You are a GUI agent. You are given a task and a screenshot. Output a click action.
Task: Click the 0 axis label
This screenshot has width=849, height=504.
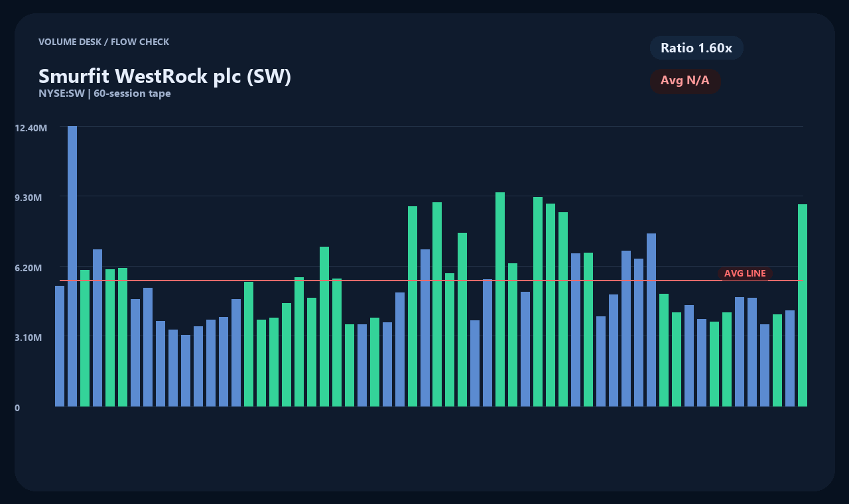[x=17, y=408]
